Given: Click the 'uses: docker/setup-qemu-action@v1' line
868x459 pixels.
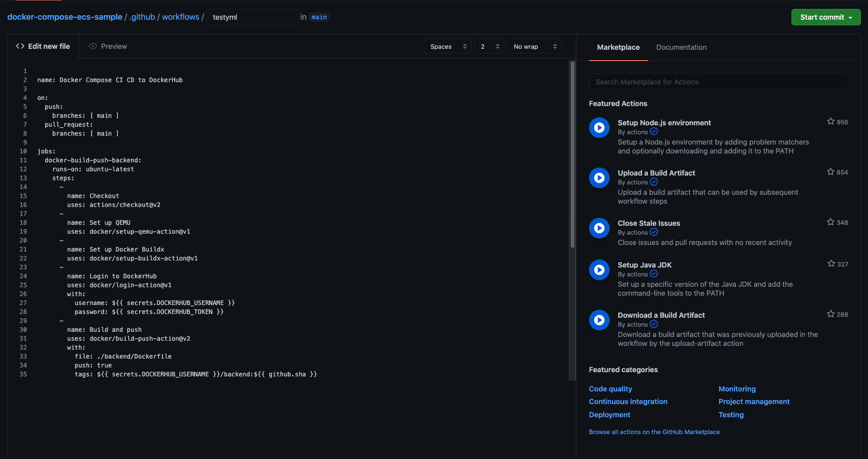Looking at the screenshot, I should [129, 231].
